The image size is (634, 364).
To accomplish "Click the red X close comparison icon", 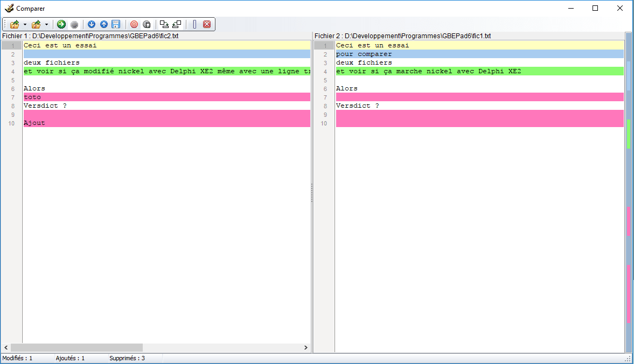I will pos(207,25).
